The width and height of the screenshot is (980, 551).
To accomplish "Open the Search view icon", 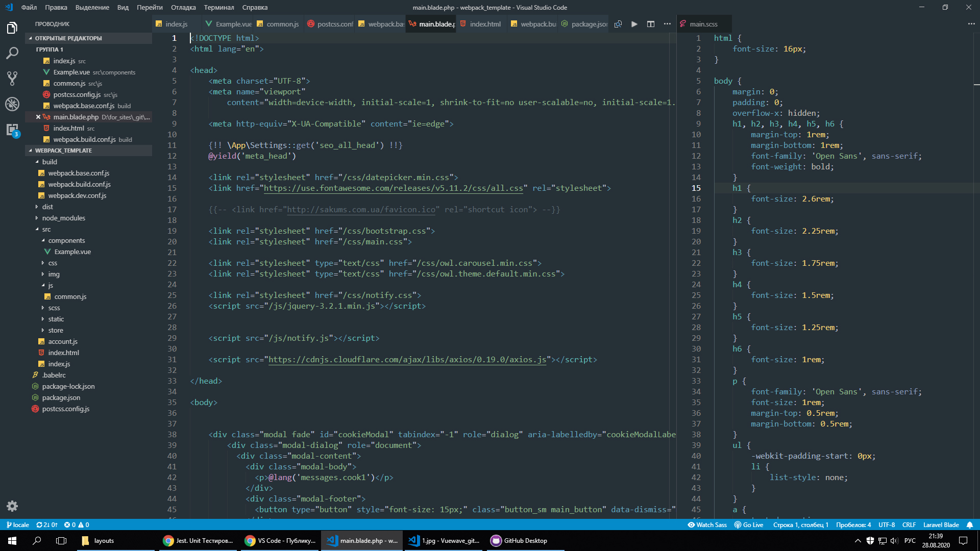I will coord(12,53).
